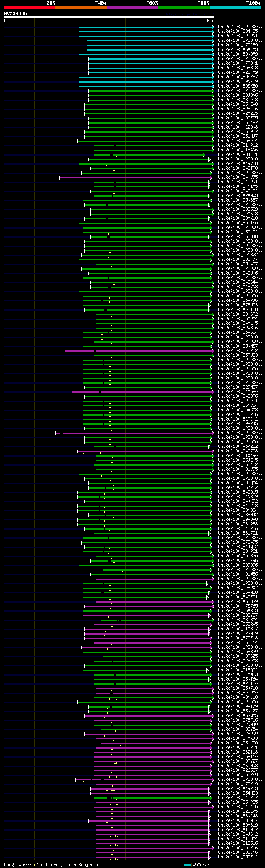The image size is (265, 868).
Task: Open hit UniRef100_B9SZE7
Action: pos(238,77)
